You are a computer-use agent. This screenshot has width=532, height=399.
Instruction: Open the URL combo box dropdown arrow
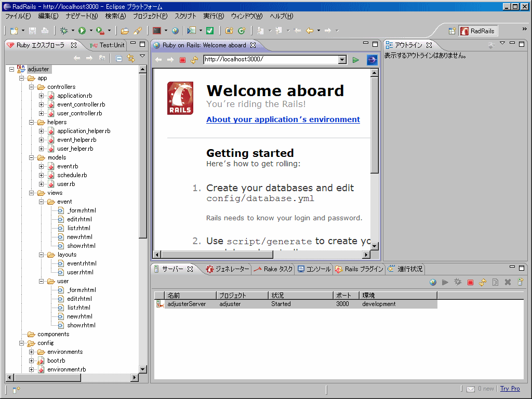pyautogui.click(x=342, y=60)
